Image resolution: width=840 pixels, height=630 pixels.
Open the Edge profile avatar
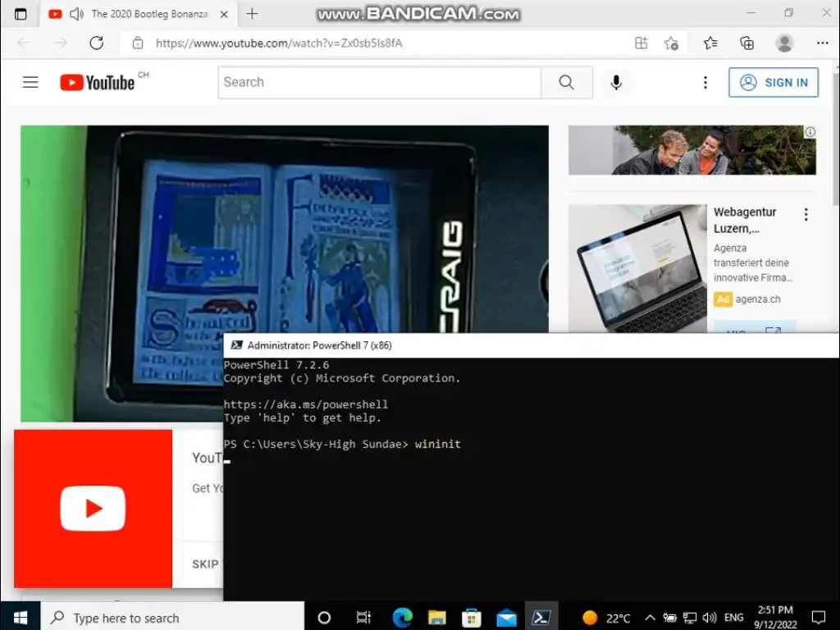(x=784, y=43)
